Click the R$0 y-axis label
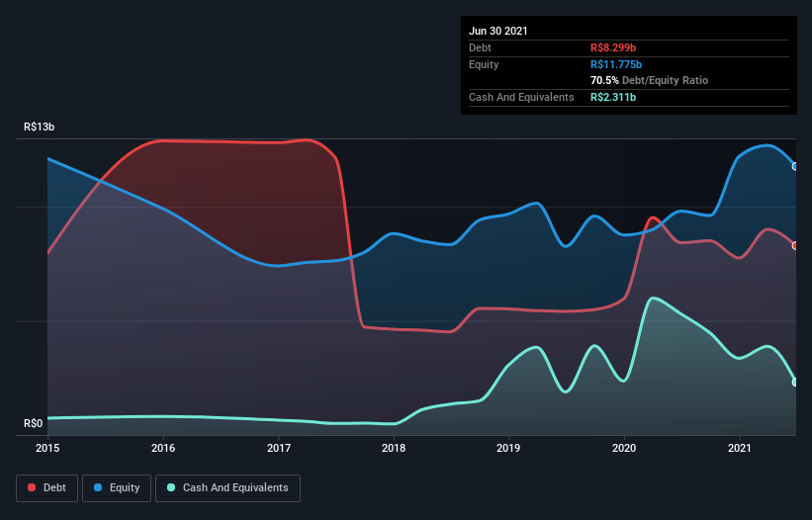 tap(34, 423)
